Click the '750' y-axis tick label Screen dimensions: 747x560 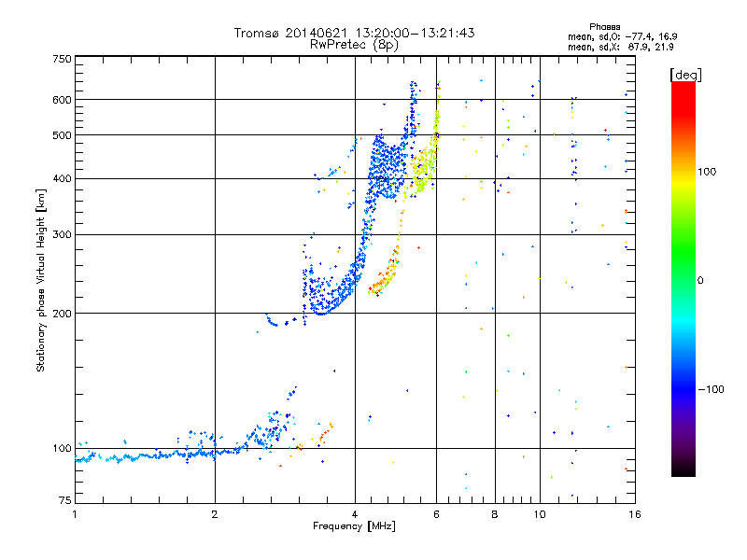point(62,59)
